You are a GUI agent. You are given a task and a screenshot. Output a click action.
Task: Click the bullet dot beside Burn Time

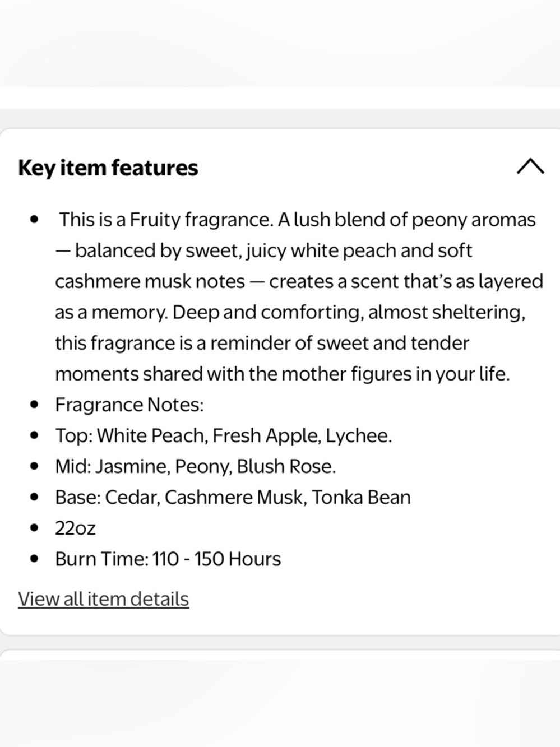35,559
